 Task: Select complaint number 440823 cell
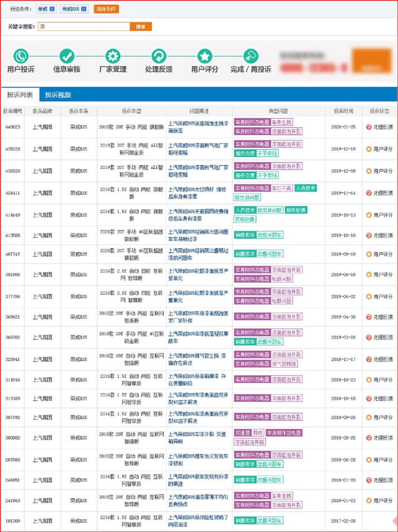[x=13, y=127]
